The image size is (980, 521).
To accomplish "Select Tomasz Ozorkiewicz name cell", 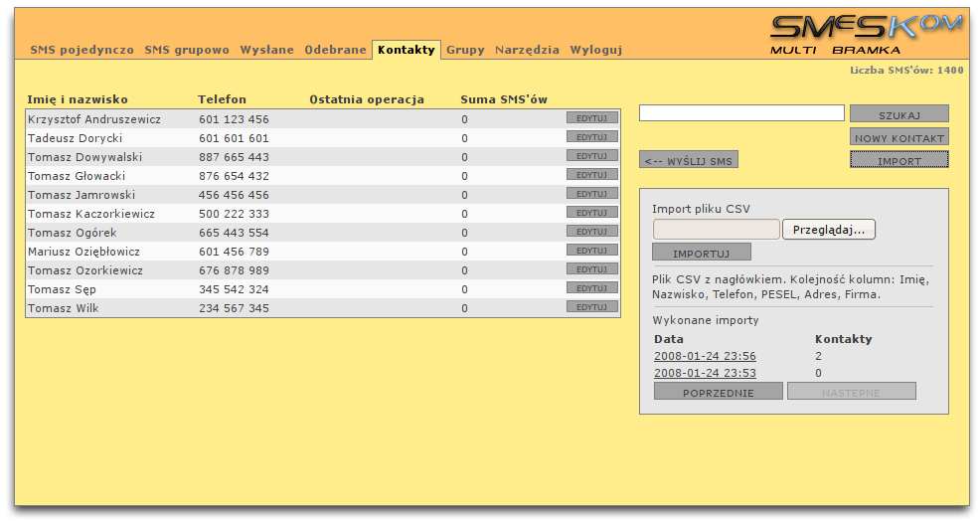I will 85,270.
